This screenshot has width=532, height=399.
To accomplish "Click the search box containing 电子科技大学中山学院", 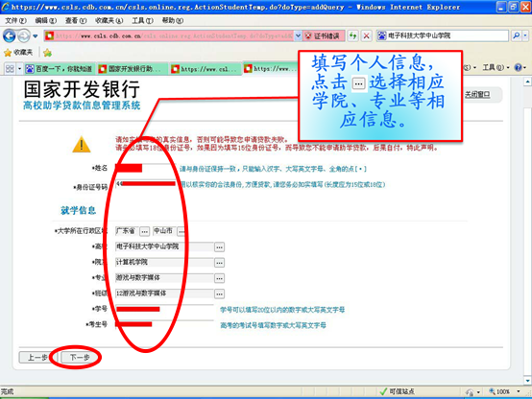I will 443,35.
